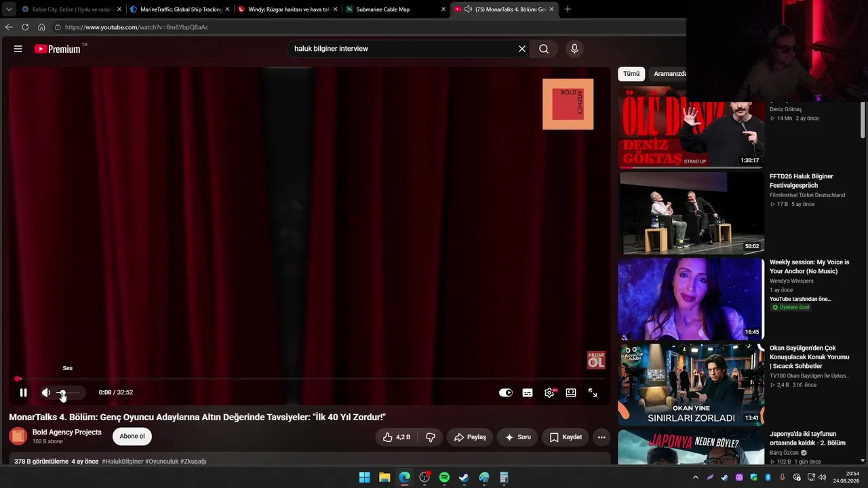
Task: Open the Paylaş share dialog
Action: [x=470, y=437]
